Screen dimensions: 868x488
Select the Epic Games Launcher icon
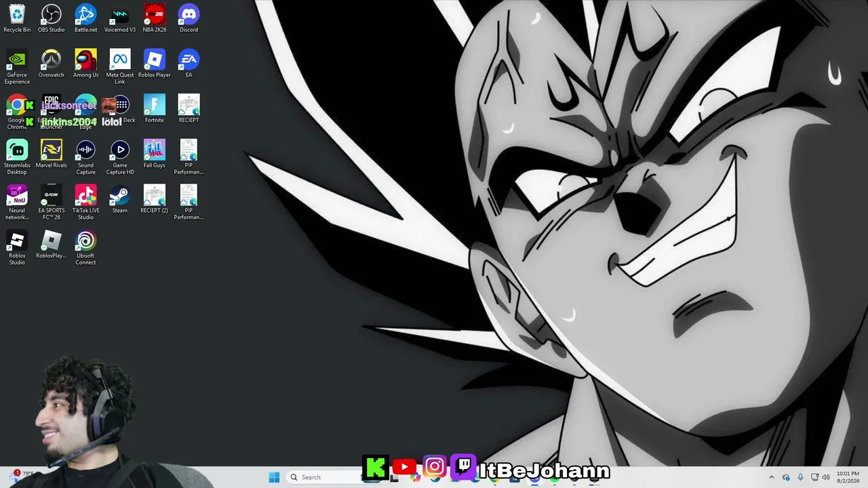[x=52, y=113]
